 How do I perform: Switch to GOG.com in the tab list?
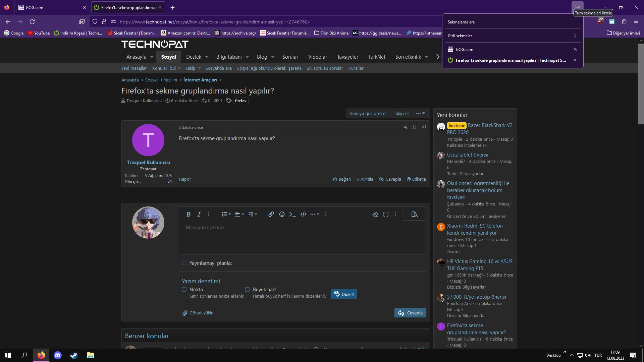coord(464,50)
